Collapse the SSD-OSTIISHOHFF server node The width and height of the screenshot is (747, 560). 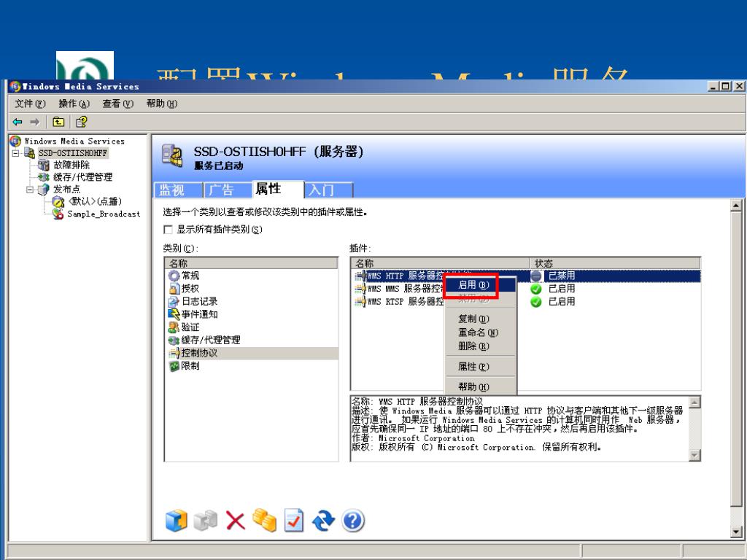(16, 153)
